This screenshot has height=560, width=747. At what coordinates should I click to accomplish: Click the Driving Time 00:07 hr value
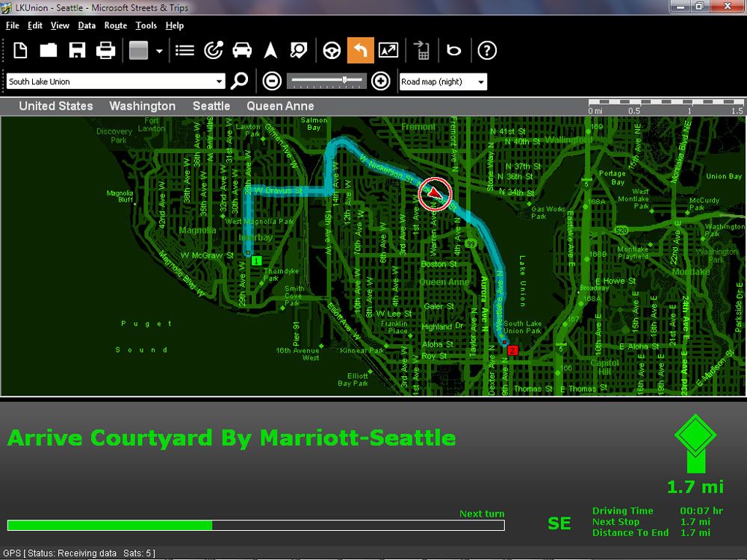701,511
